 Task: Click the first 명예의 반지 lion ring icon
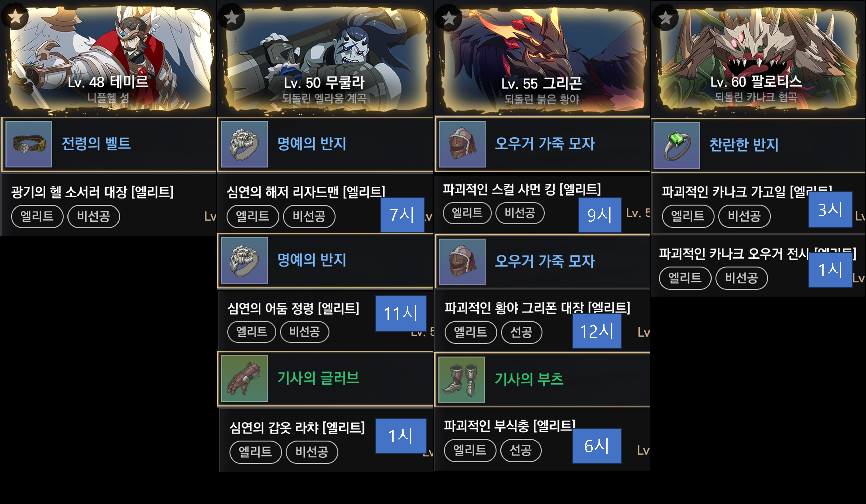click(244, 144)
